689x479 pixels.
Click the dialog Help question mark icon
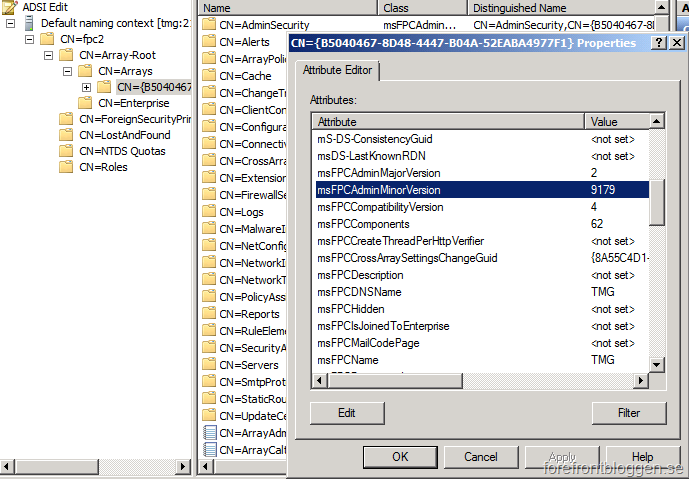click(657, 43)
